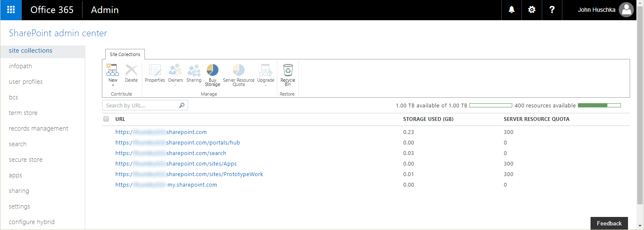Click the New site collection icon
644x230 pixels.
click(x=112, y=70)
